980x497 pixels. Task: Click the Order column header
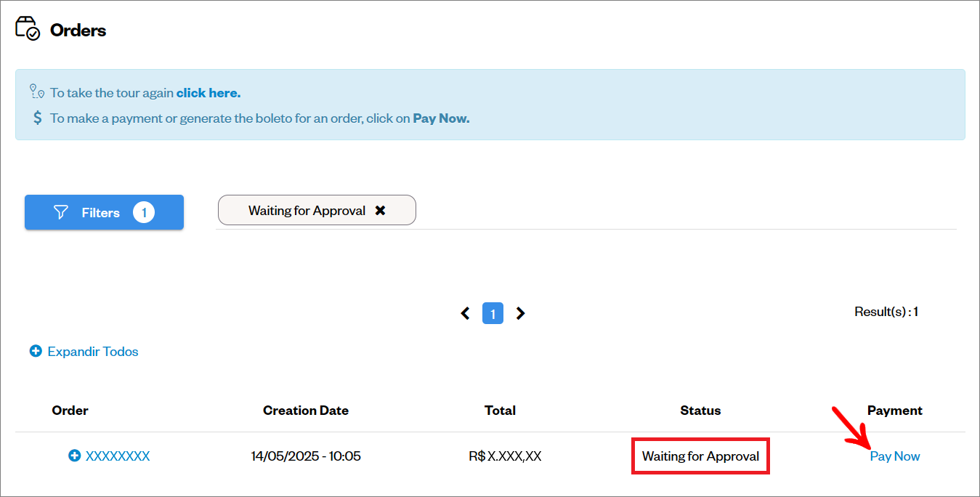(70, 411)
